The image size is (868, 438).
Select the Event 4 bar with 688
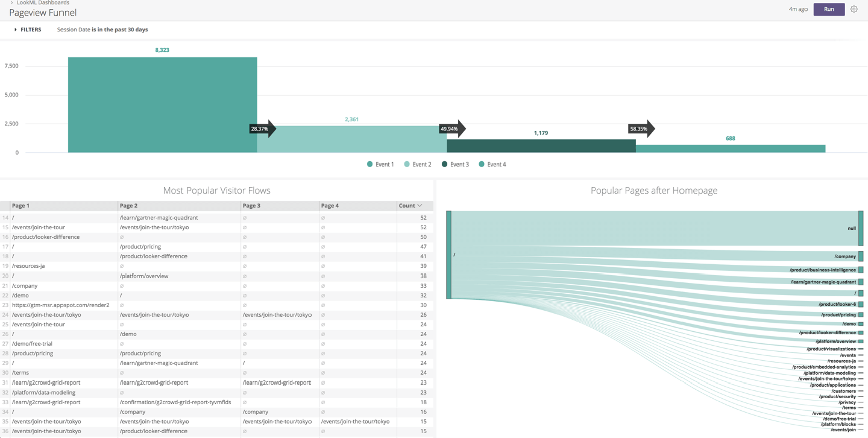click(x=730, y=149)
